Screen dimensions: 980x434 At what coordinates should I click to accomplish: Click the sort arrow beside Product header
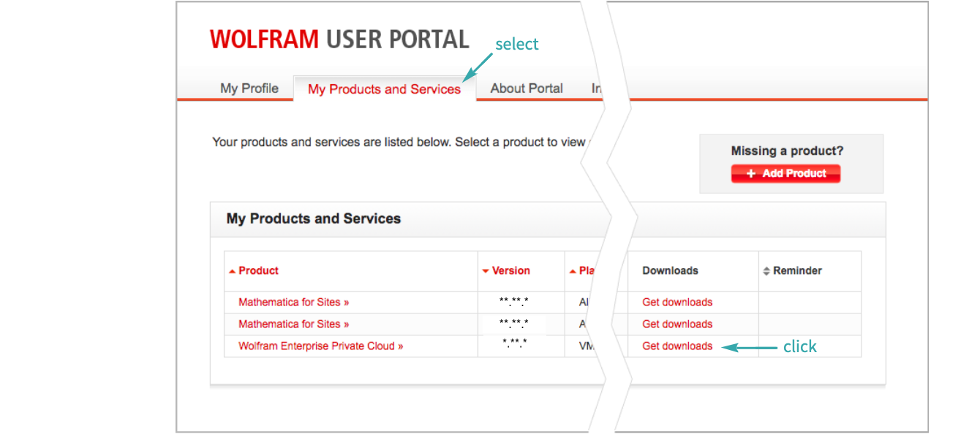[x=232, y=271]
